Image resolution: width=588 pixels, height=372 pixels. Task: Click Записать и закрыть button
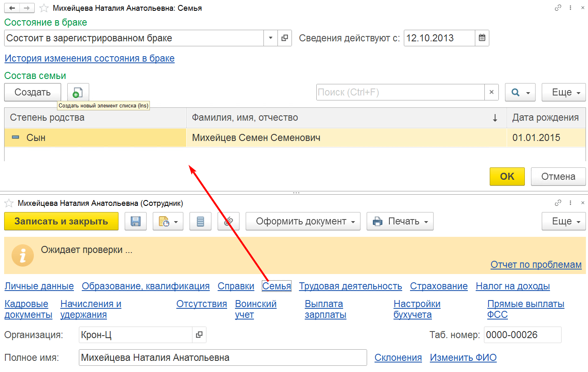tap(61, 221)
